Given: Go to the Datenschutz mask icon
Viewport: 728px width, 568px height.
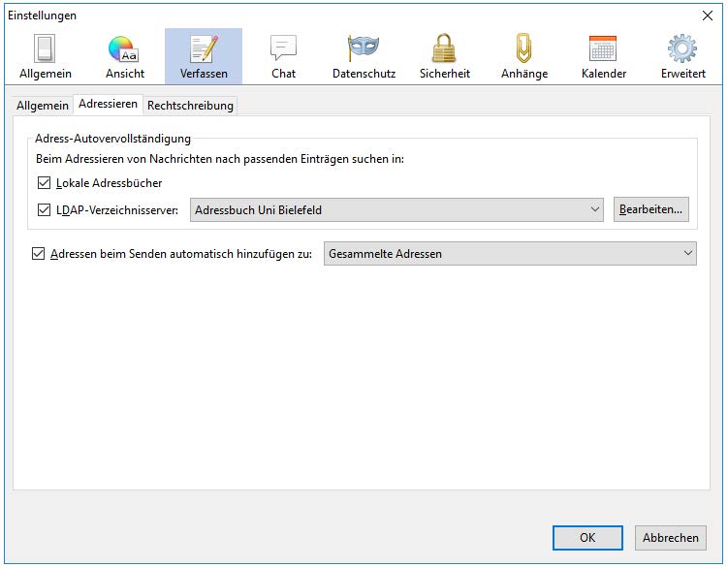Looking at the screenshot, I should [364, 48].
